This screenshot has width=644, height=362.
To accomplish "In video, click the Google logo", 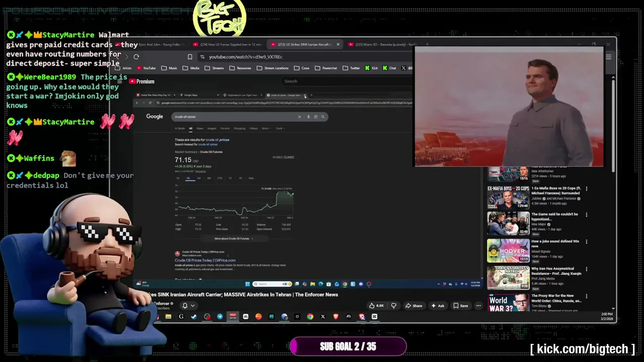I will tap(154, 116).
